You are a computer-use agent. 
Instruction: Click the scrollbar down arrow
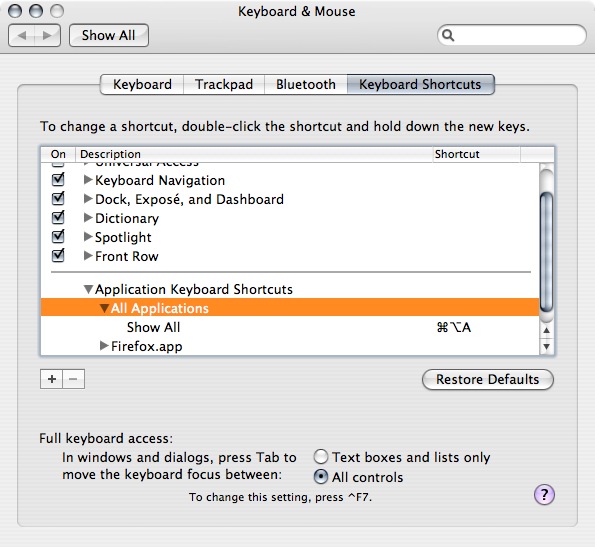pyautogui.click(x=546, y=346)
